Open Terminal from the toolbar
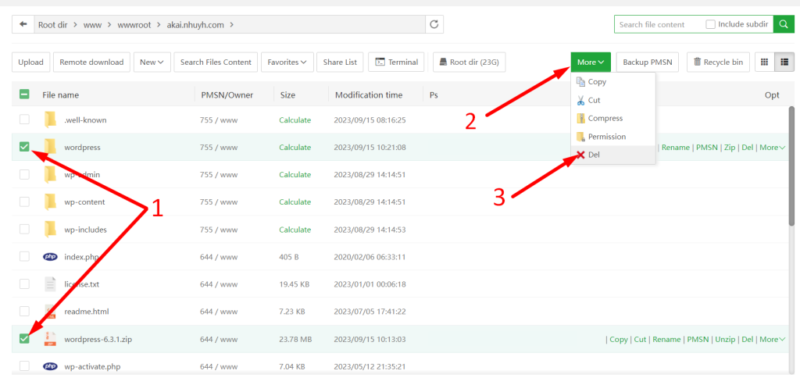 [x=396, y=62]
